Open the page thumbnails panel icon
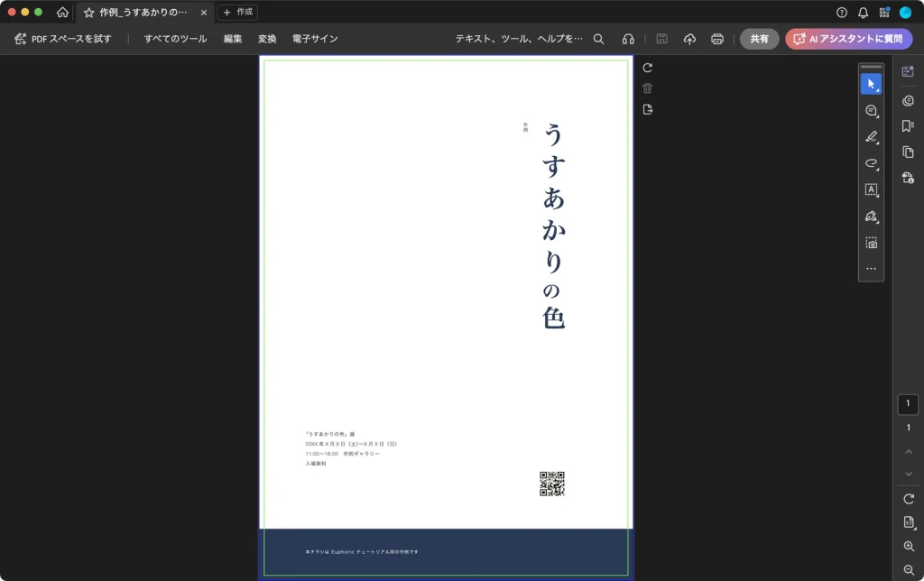 pos(908,152)
